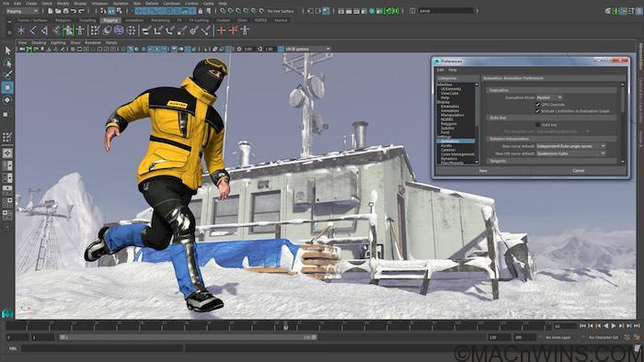Click the Play backwards button
This screenshot has height=362, width=644.
tap(605, 325)
